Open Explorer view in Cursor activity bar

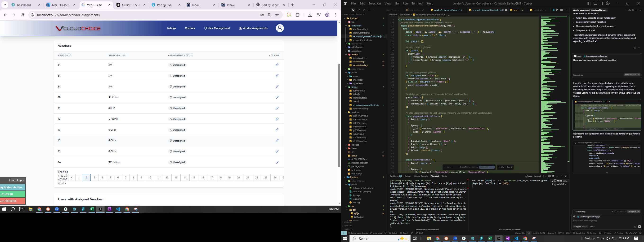pyautogui.click(x=353, y=10)
